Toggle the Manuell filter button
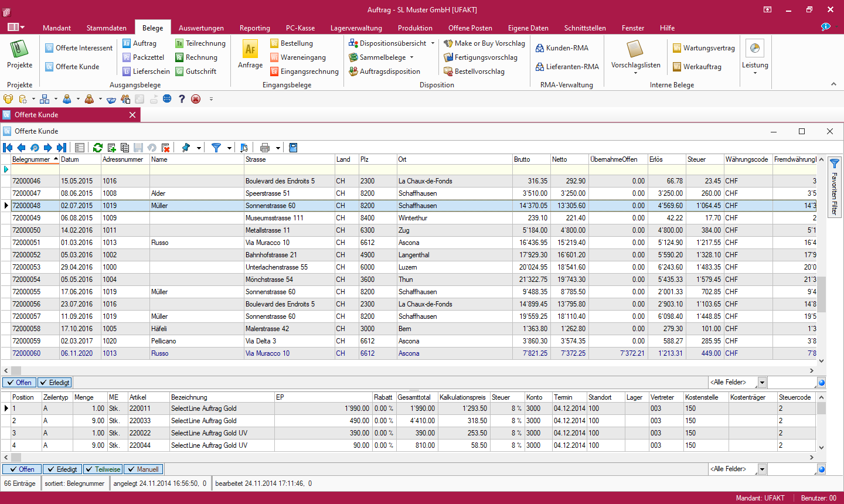The width and height of the screenshot is (844, 504). coord(142,469)
